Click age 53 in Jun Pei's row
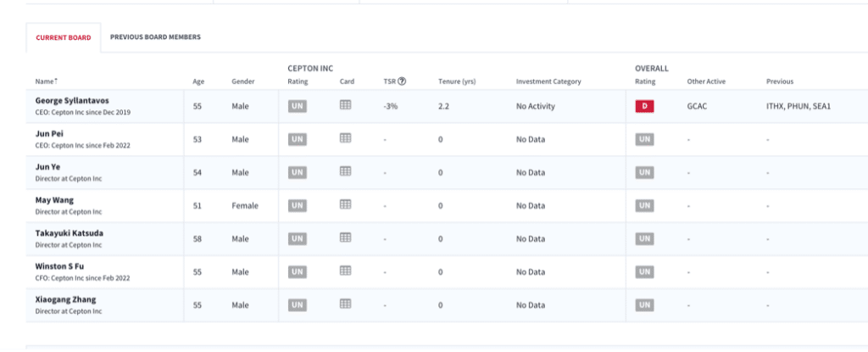Image resolution: width=868 pixels, height=352 pixels. 197,139
